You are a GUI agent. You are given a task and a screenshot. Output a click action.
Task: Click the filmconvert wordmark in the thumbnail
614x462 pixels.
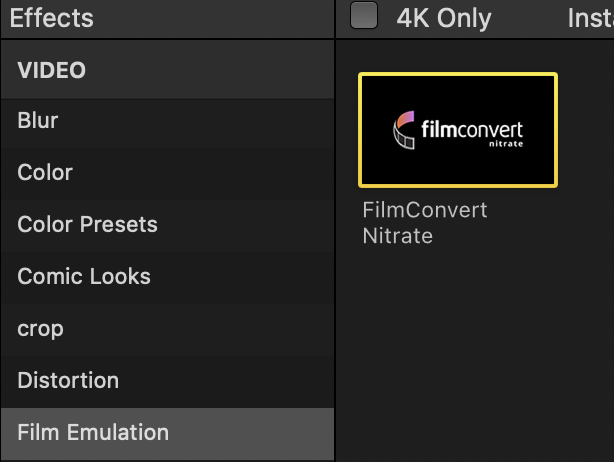click(472, 130)
